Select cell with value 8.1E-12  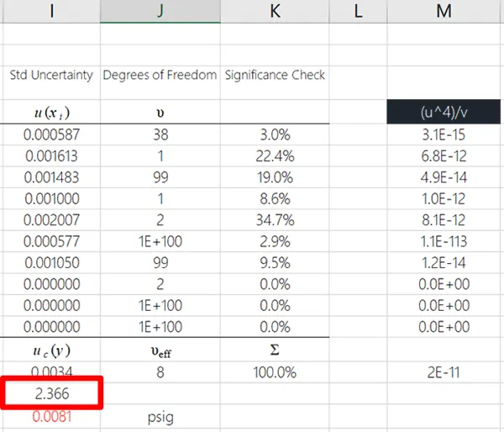(x=444, y=220)
